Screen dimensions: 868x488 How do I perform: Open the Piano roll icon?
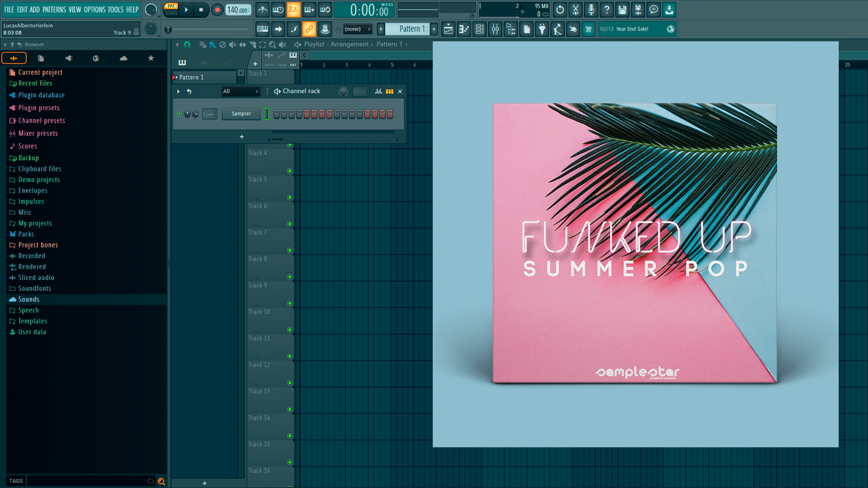(x=464, y=29)
